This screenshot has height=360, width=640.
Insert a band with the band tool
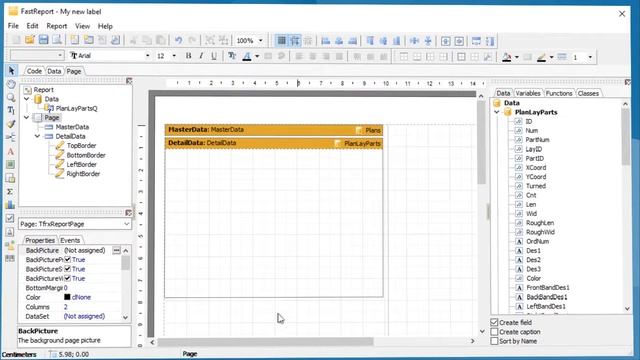point(11,137)
